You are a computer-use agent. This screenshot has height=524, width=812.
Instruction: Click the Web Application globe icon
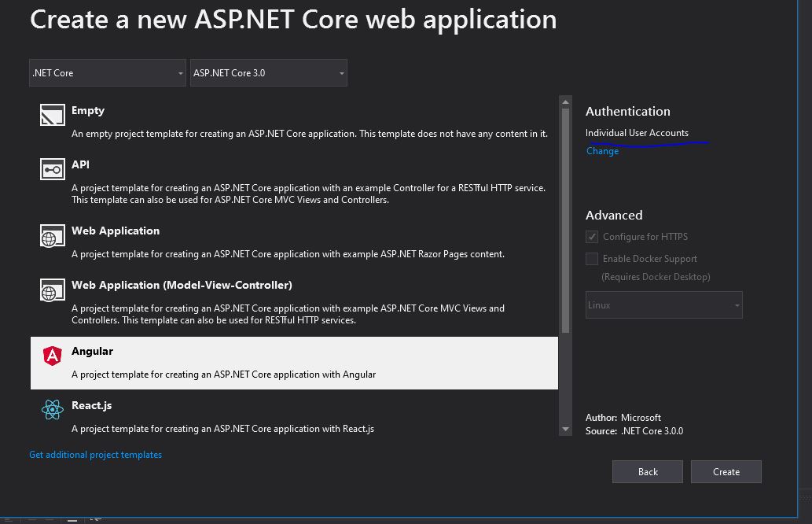(x=53, y=236)
